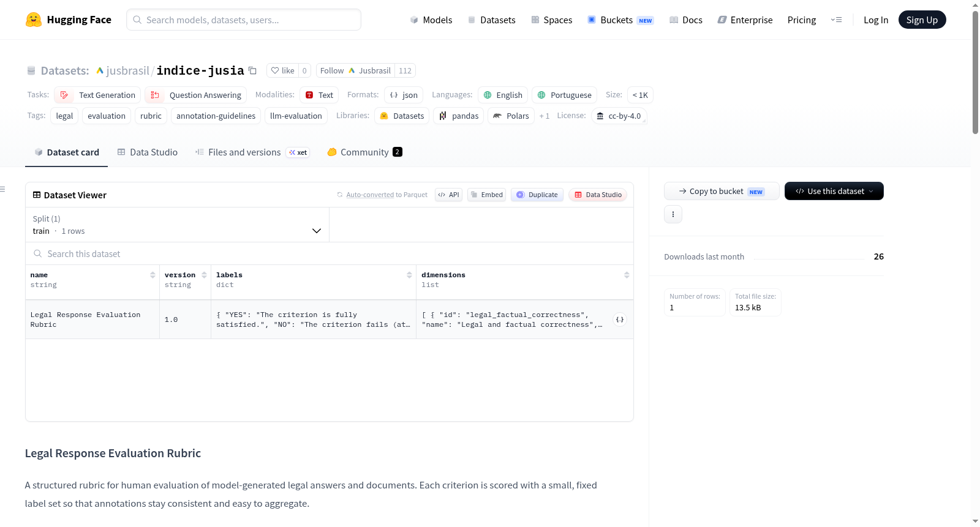Click the Copy to bucket button
980x527 pixels.
pos(722,191)
